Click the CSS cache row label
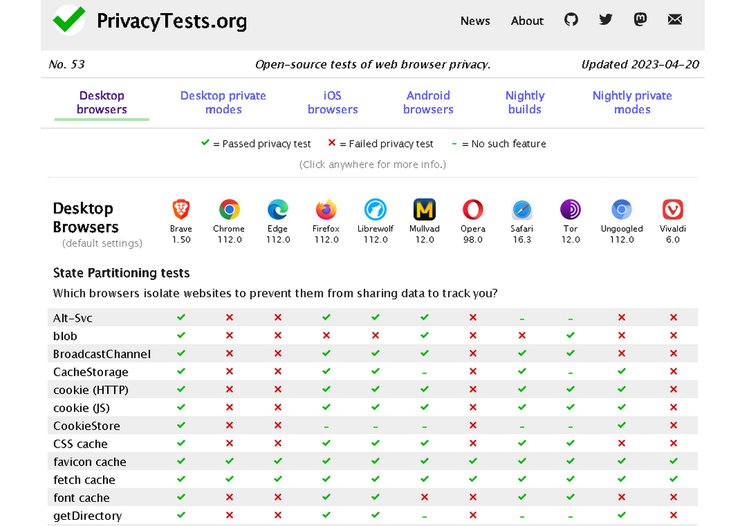Screen dimensions: 740x526 (80, 444)
